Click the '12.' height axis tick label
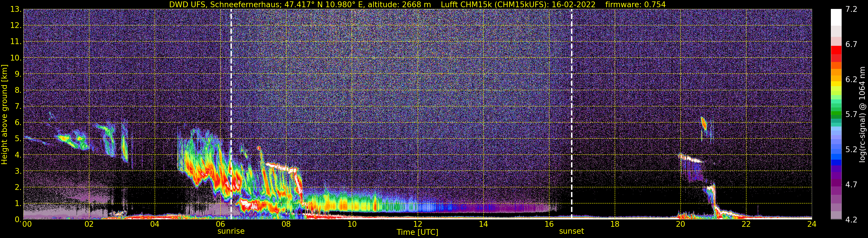This screenshot has width=868, height=238. click(x=16, y=26)
